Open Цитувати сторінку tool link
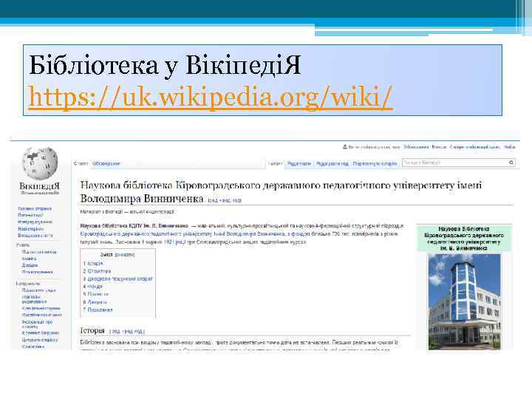The height and width of the screenshot is (399, 532). (40, 340)
